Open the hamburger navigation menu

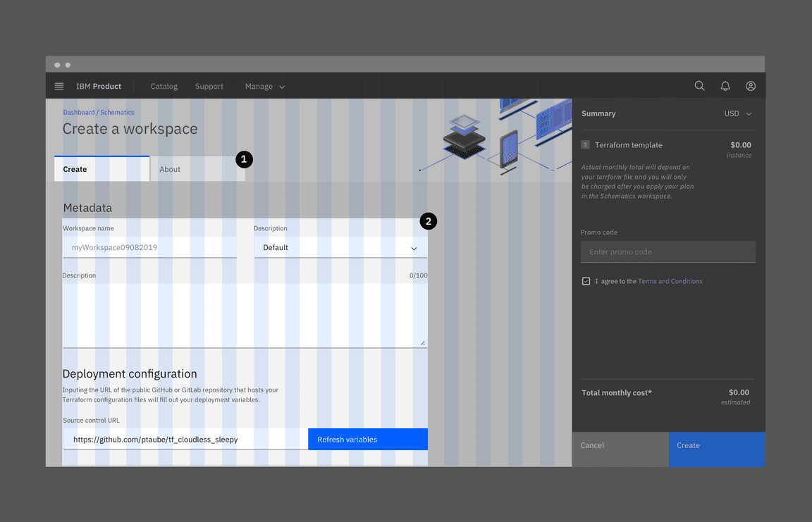coord(59,86)
